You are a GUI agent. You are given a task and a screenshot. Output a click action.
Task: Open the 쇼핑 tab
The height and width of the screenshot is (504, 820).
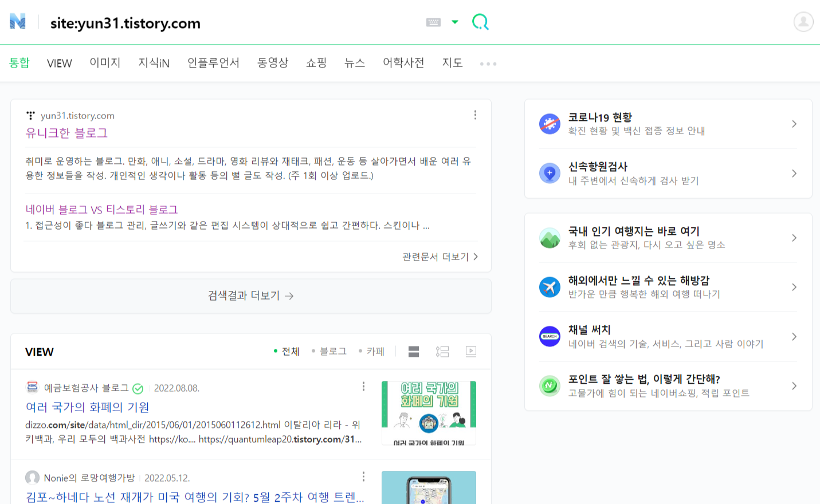pos(316,62)
